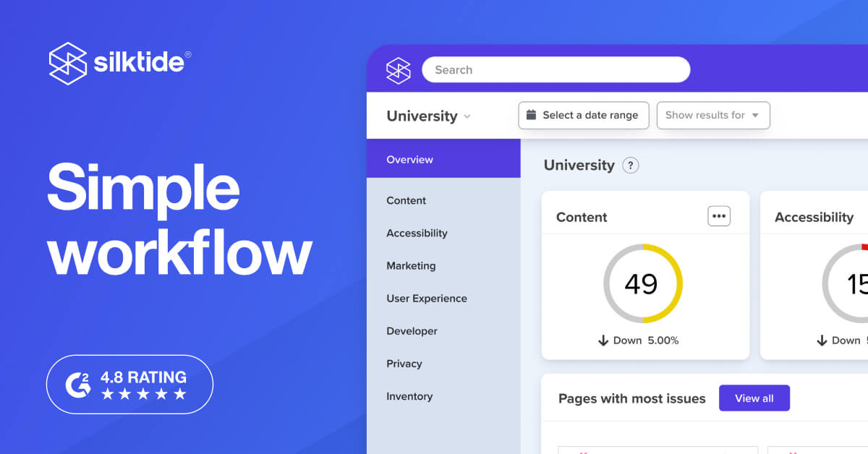
Task: Open the Content card three-dot menu
Action: pos(718,216)
